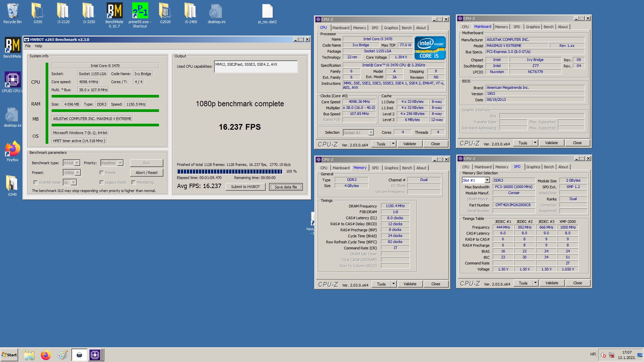Open the Benchmark type 64-bit dropdown
644x362 pixels.
(71, 163)
